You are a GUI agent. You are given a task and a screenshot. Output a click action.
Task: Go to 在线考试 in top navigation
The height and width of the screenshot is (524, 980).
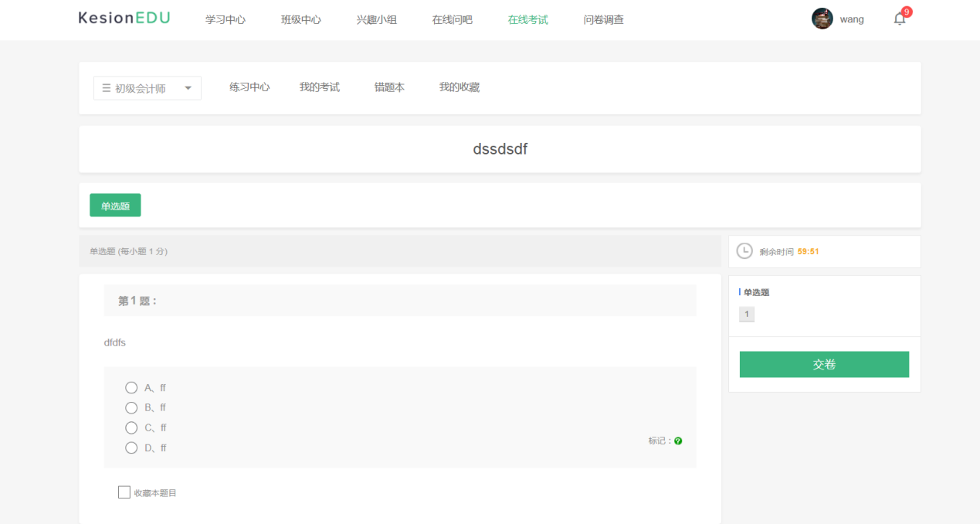528,20
